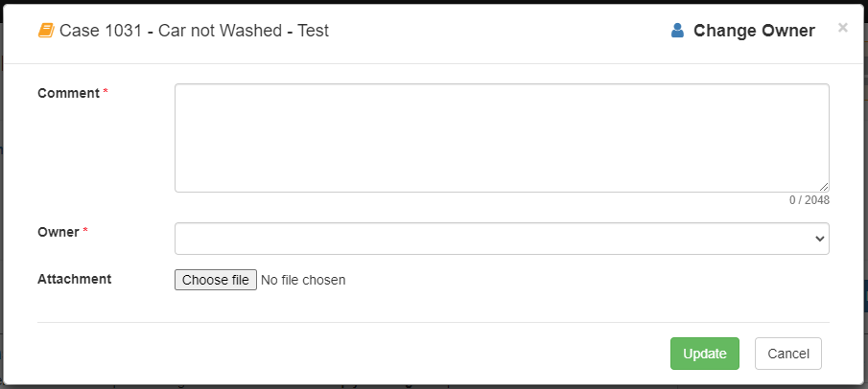Viewport: 868px width, 389px height.
Task: Cancel the owner change
Action: coord(788,354)
